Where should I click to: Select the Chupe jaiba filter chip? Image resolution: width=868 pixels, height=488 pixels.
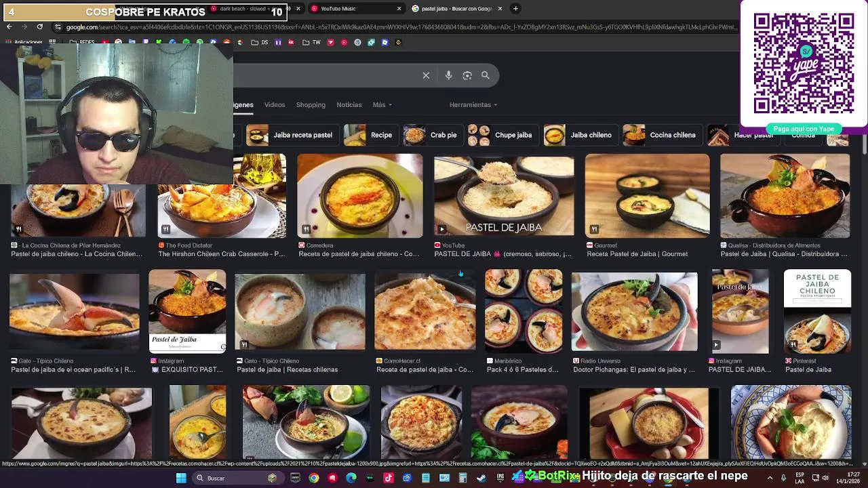pyautogui.click(x=502, y=135)
